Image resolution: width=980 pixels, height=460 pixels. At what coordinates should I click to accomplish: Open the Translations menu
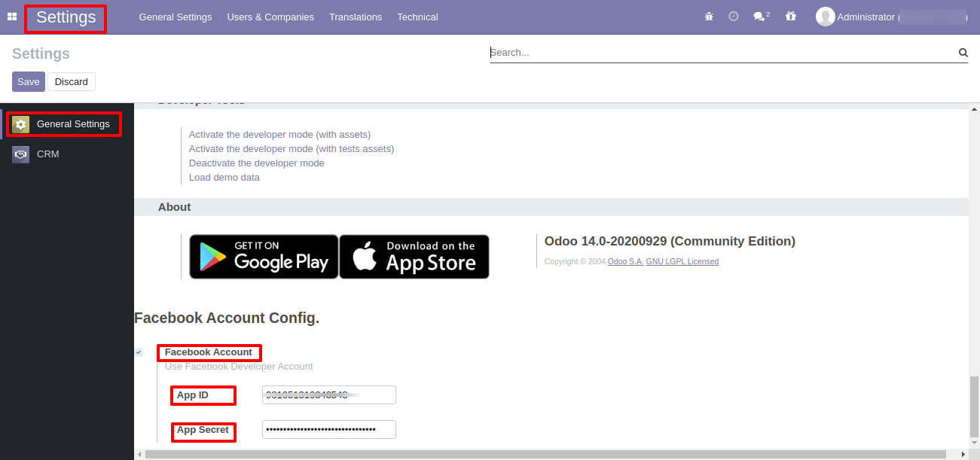pyautogui.click(x=356, y=17)
